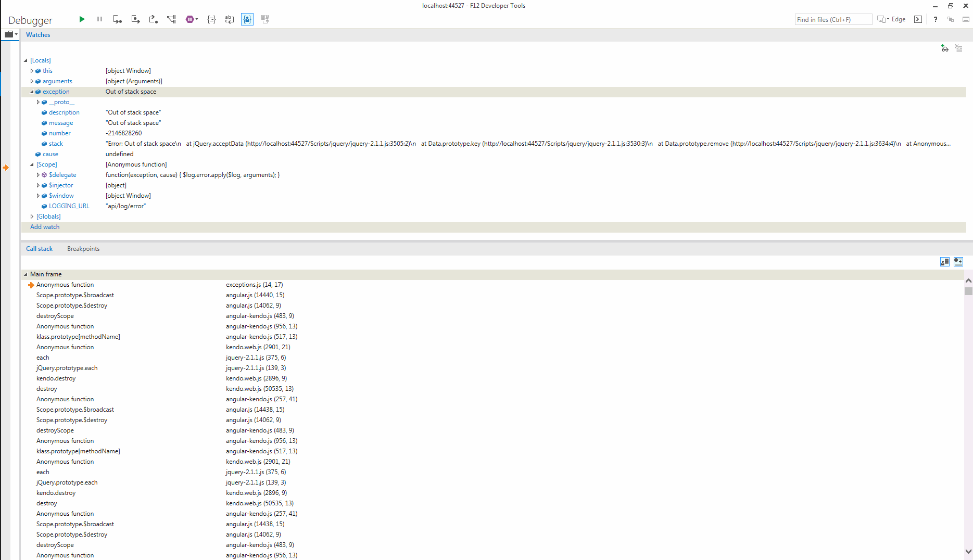Click the orange current-line arrow in margin
This screenshot has height=560, width=973.
(6, 168)
